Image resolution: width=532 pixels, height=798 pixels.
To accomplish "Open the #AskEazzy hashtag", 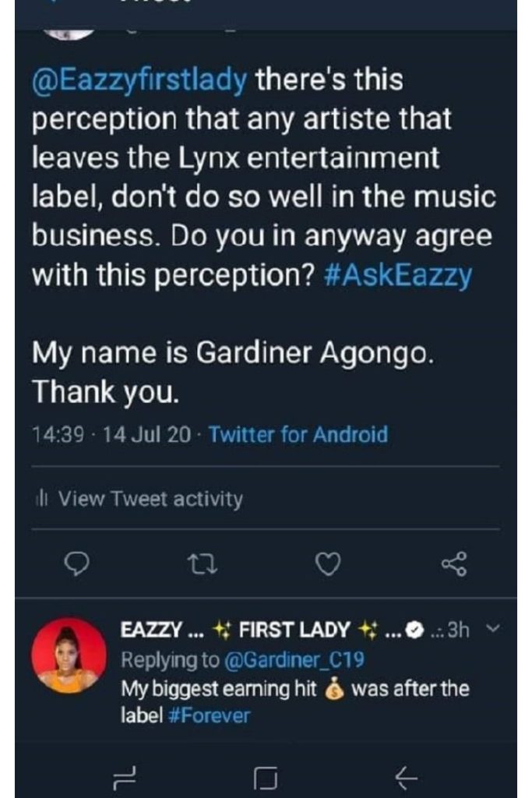I will 398,275.
